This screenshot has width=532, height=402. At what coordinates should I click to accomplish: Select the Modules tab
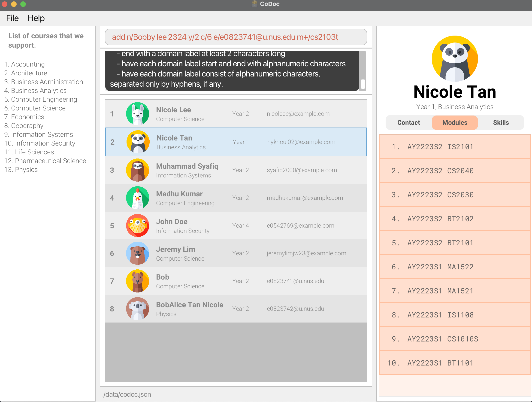tap(455, 122)
